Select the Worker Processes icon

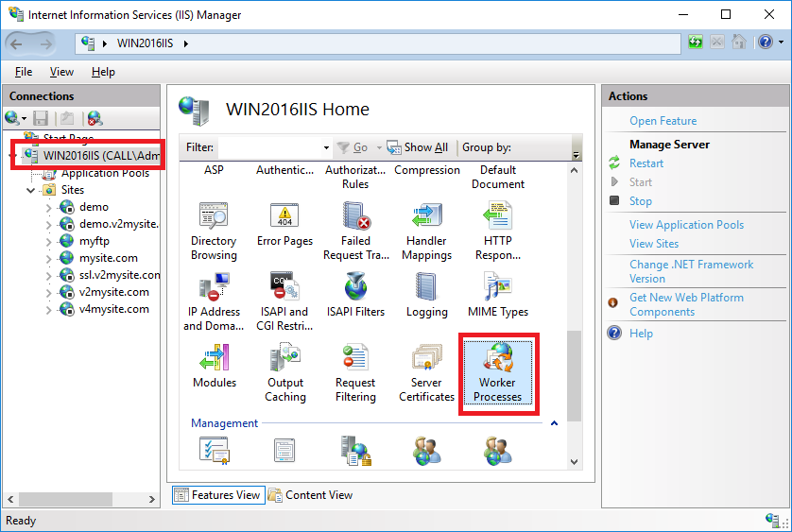[x=498, y=372]
